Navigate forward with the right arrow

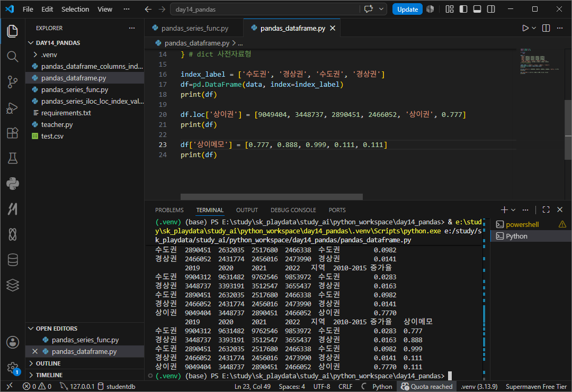coord(162,9)
